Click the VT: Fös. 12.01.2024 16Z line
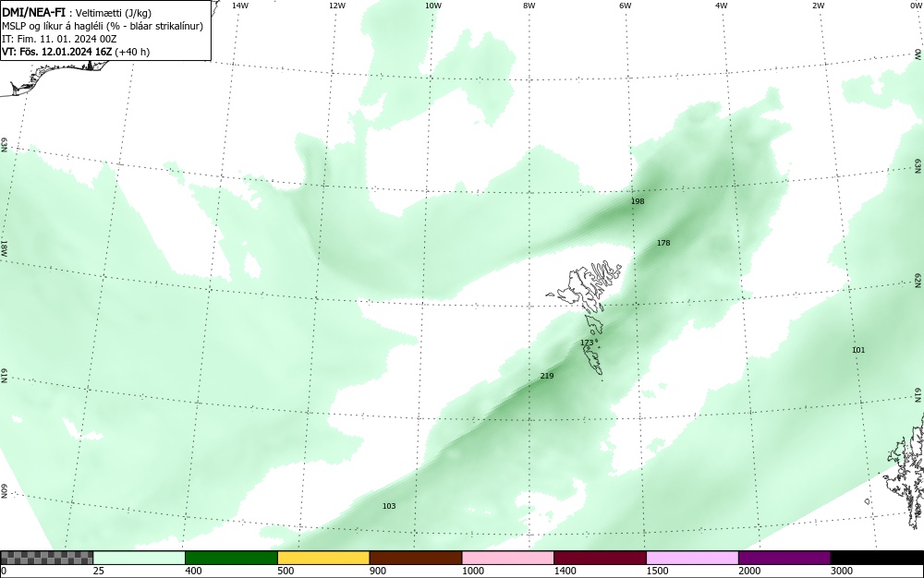 (76, 52)
